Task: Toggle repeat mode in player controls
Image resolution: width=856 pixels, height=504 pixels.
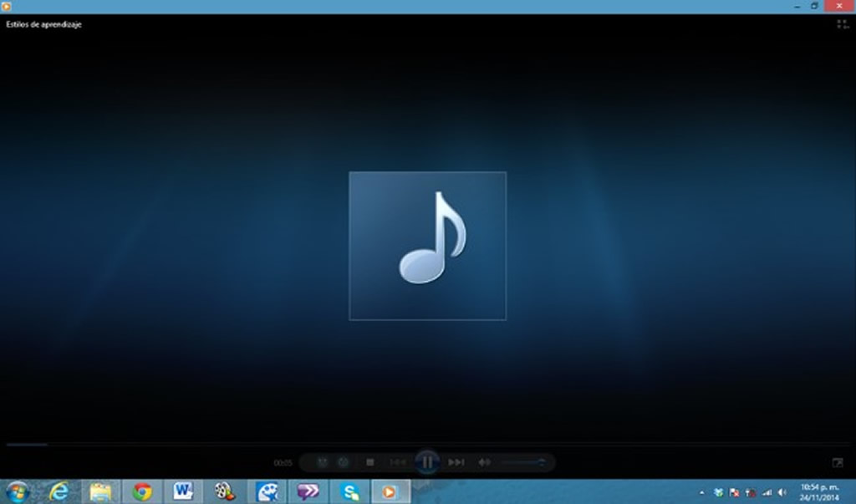Action: tap(344, 462)
